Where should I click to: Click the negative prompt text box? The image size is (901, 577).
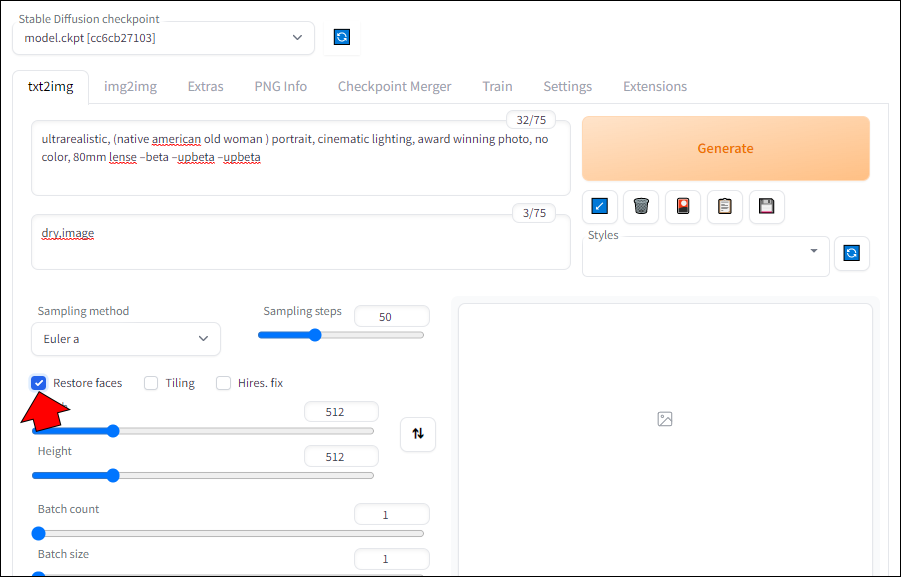[300, 243]
